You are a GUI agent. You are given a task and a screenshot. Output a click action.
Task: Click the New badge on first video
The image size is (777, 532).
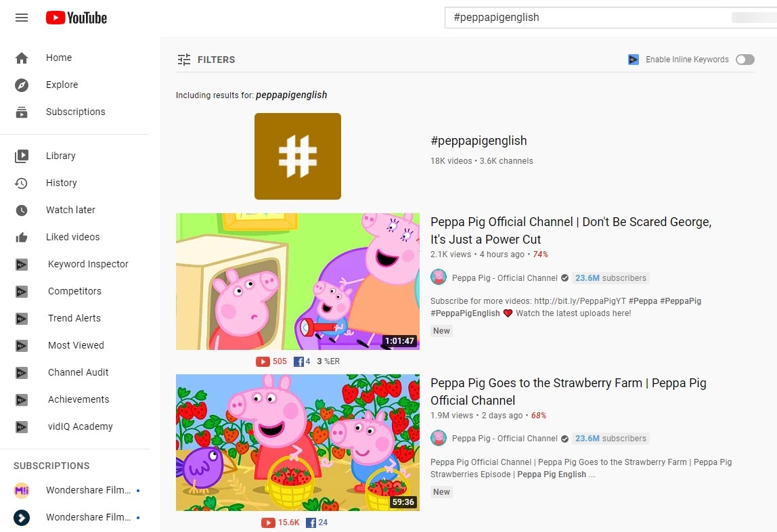pyautogui.click(x=441, y=331)
